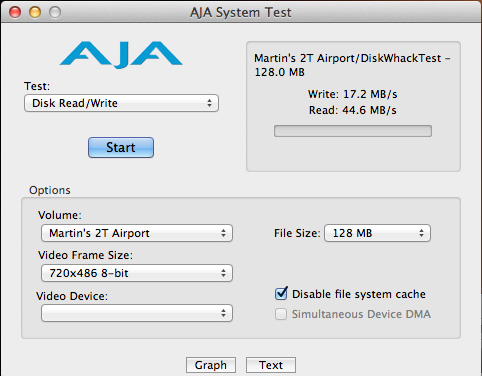The height and width of the screenshot is (376, 482).
Task: Click the Volume: label
Action: coord(60,215)
